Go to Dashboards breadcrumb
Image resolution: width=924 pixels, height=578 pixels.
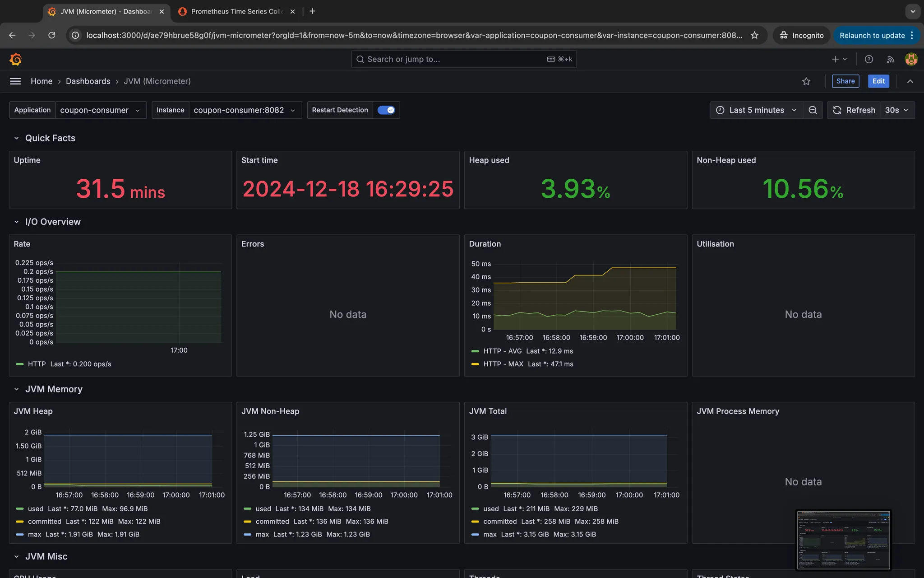(x=88, y=81)
